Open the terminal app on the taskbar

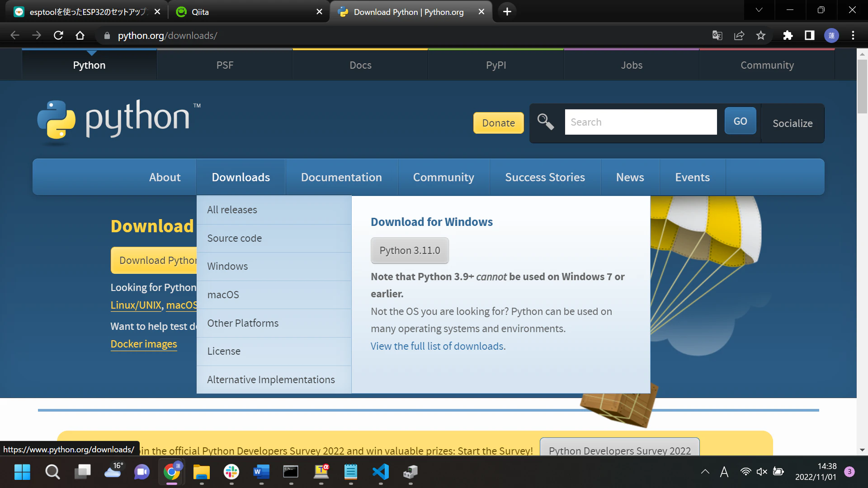coord(291,472)
